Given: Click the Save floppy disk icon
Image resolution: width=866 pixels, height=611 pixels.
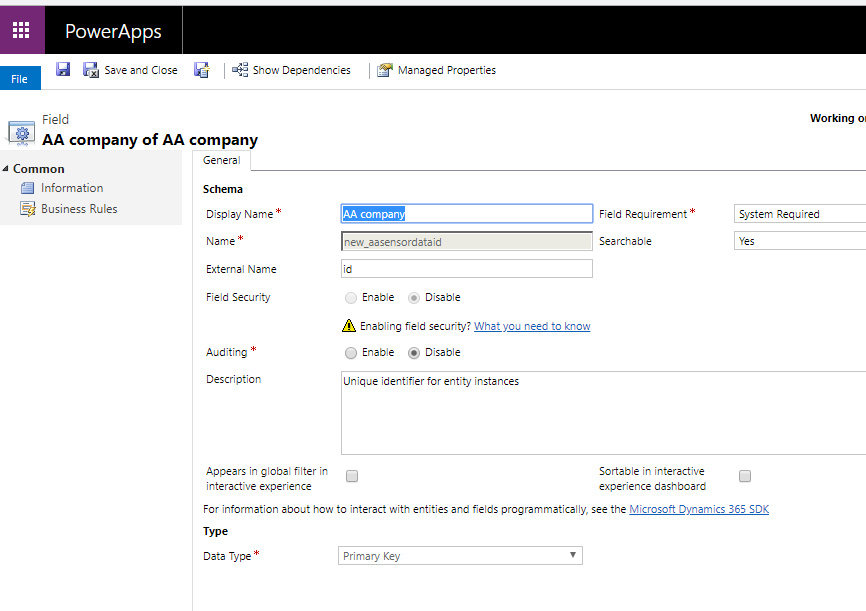Looking at the screenshot, I should [63, 70].
